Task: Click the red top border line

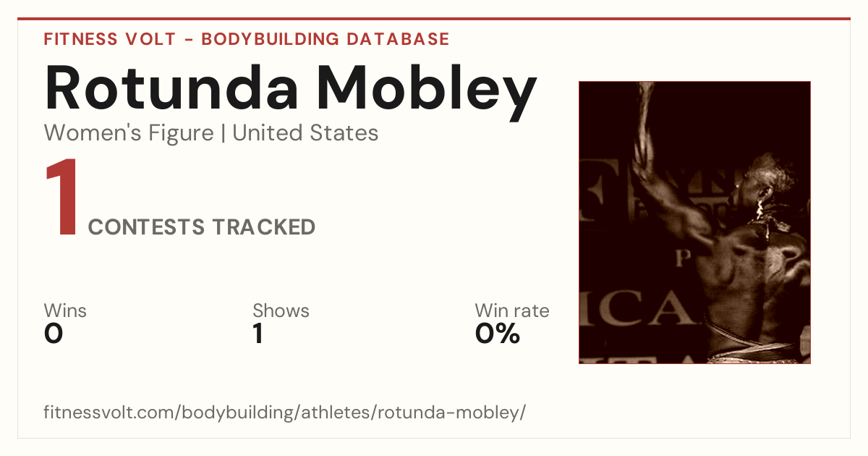Action: pyautogui.click(x=434, y=19)
